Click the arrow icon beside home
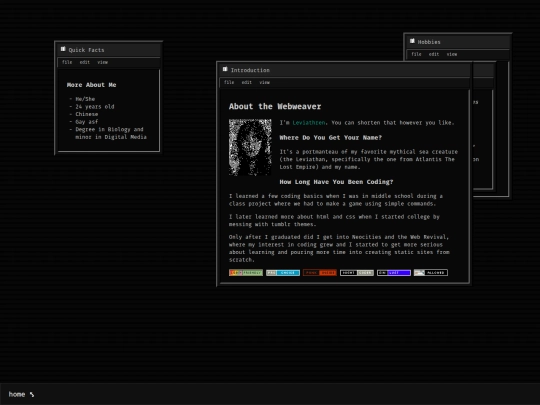The width and height of the screenshot is (540, 405). [x=32, y=394]
